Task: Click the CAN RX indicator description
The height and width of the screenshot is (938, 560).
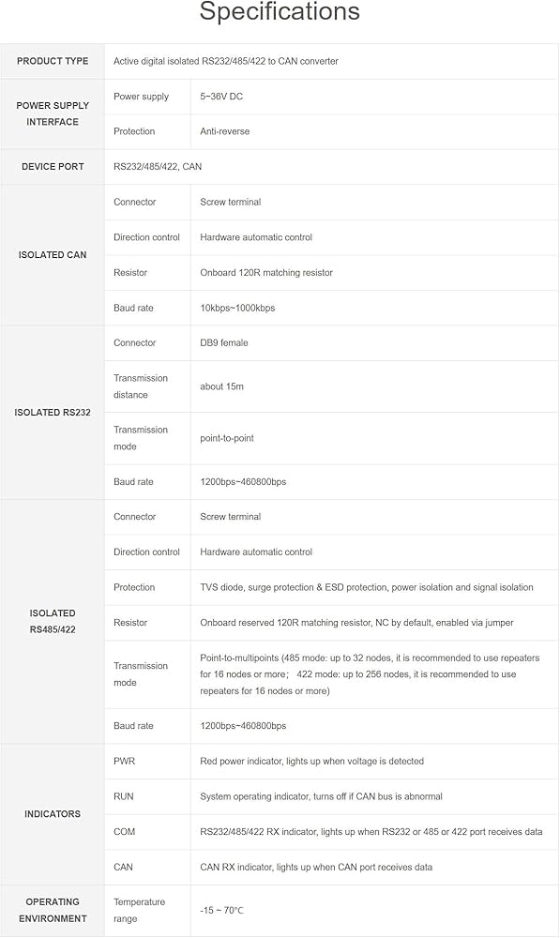Action: click(x=316, y=868)
